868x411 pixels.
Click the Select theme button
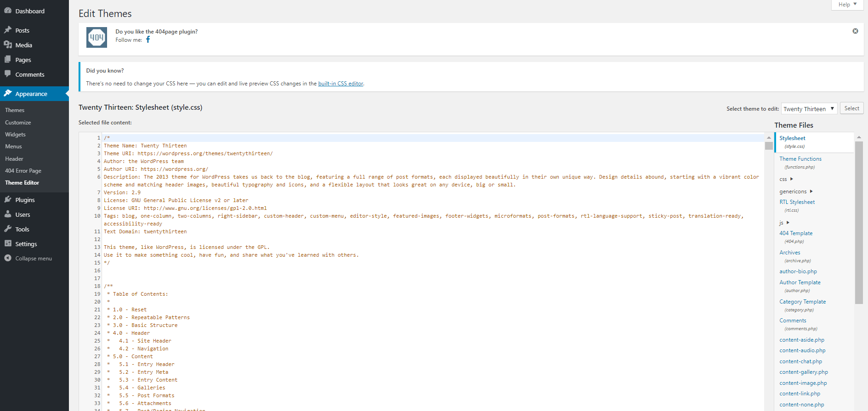(x=851, y=108)
